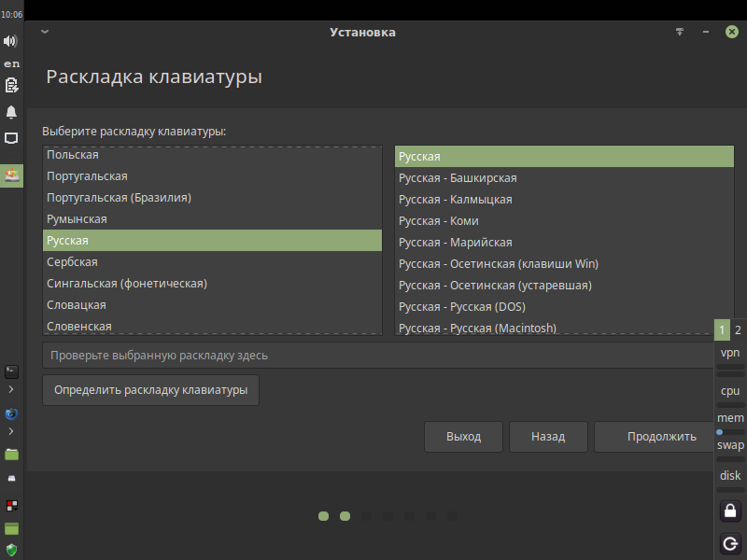The width and height of the screenshot is (747, 560).
Task: Expand the arrow below the terminal icon
Action: 11,389
